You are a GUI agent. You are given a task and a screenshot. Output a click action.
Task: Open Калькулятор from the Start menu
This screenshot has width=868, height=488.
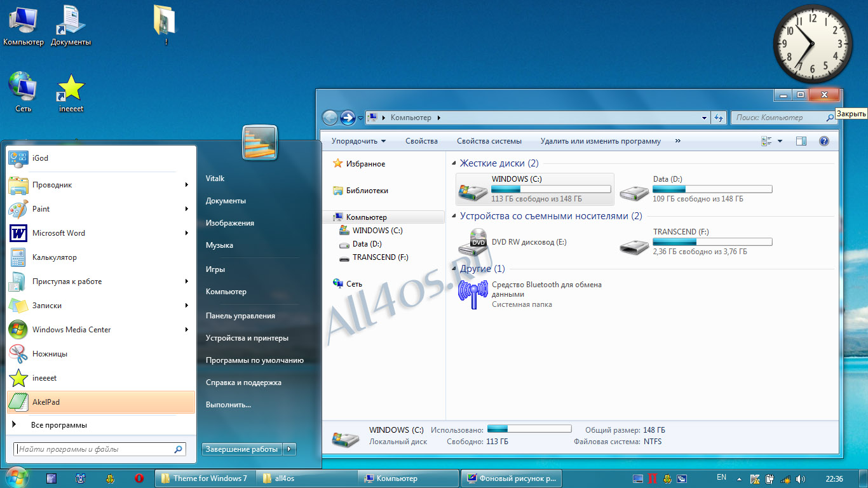tap(100, 257)
